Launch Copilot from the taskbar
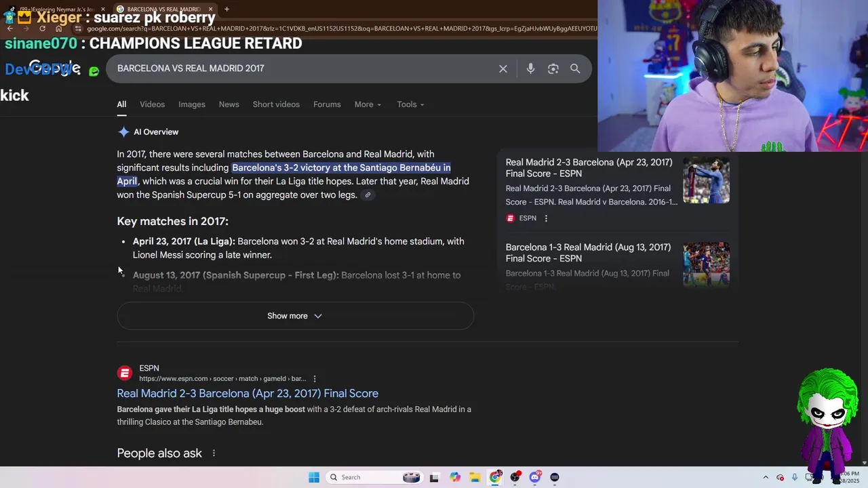This screenshot has width=868, height=488. (455, 477)
